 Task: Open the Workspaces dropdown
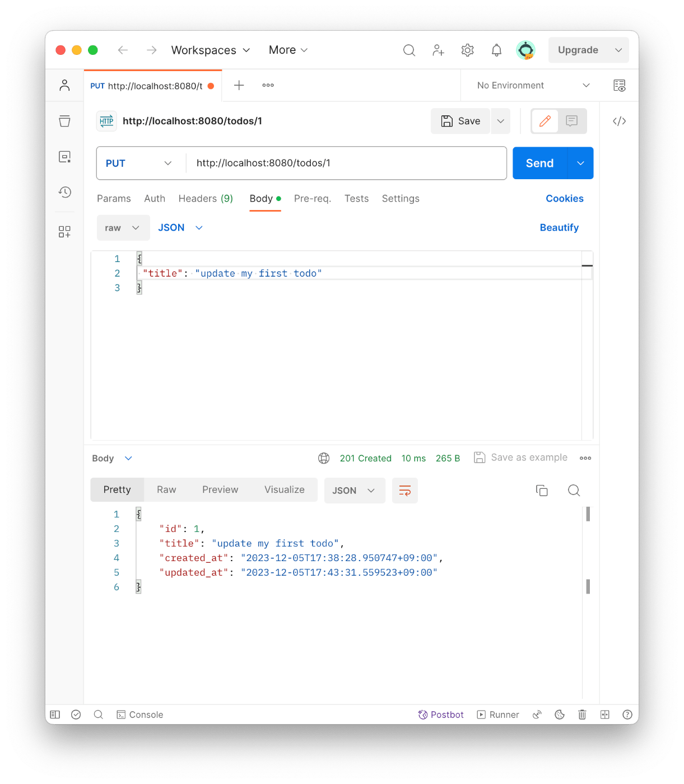click(x=211, y=50)
